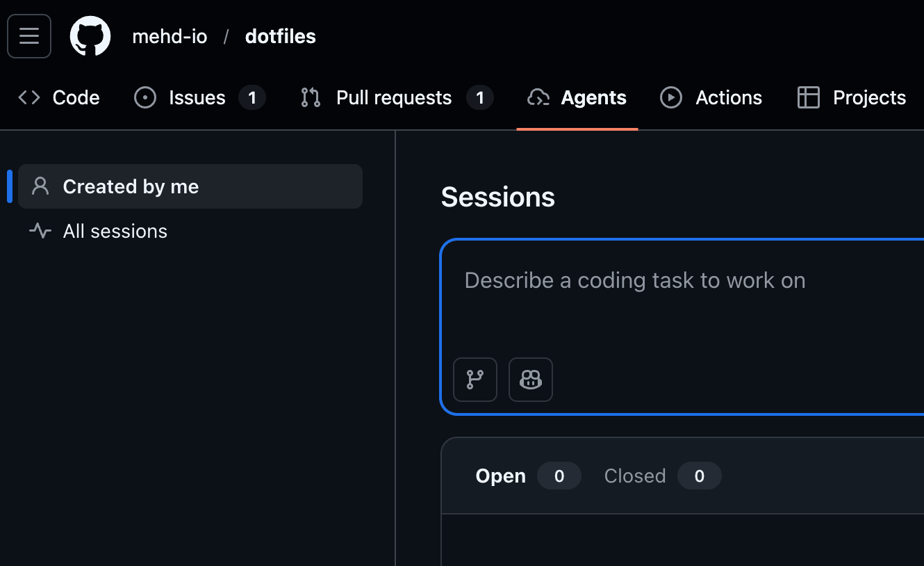Open the Copilot agent selector button
924x566 pixels.
coord(531,380)
